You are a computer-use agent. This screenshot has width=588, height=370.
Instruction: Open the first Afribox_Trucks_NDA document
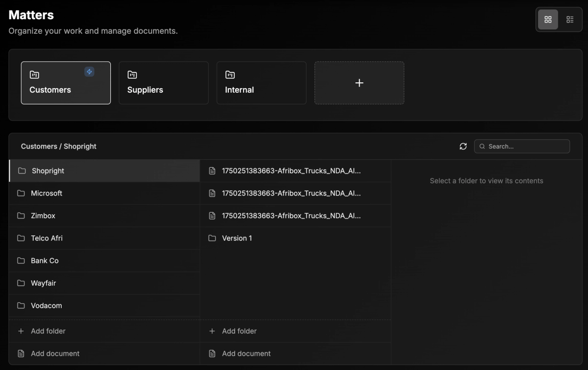coord(295,171)
